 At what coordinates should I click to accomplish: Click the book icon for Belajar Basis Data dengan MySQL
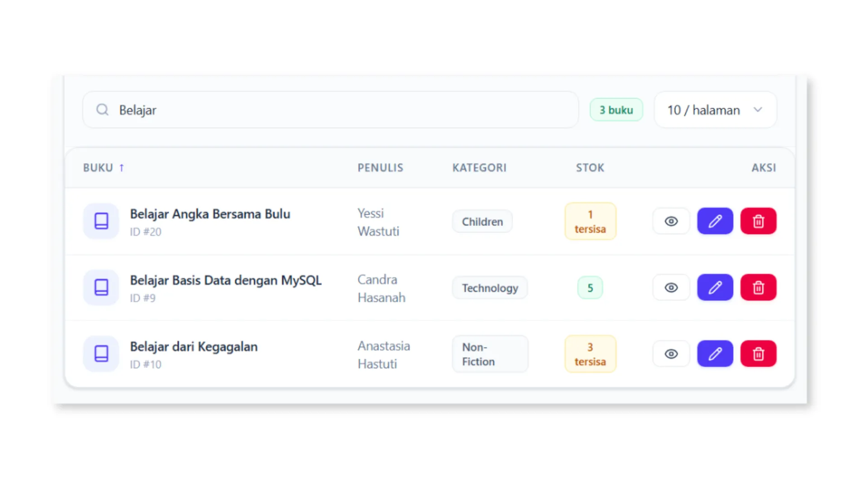[x=101, y=287]
